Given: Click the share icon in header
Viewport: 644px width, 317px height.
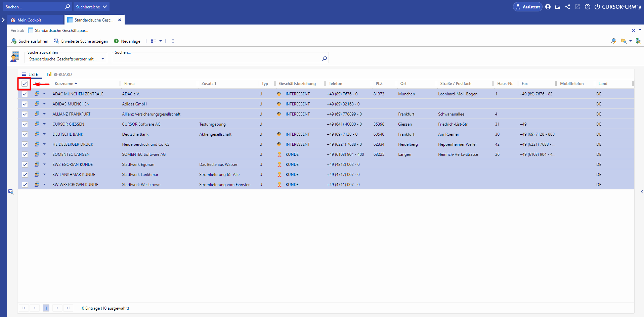Looking at the screenshot, I should [567, 7].
